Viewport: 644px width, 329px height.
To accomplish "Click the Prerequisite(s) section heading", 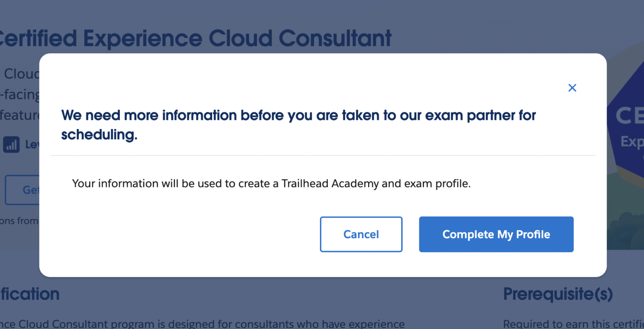I will click(558, 294).
